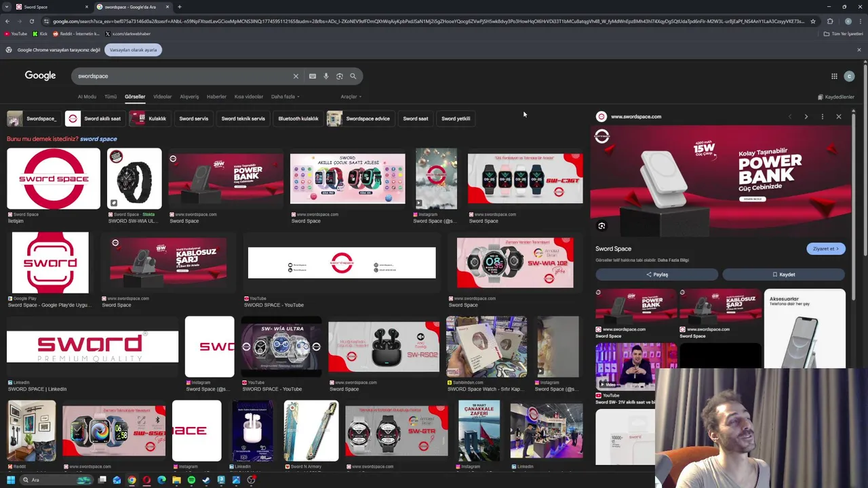The height and width of the screenshot is (488, 868).
Task: Open a new Chrome tab
Action: (179, 7)
